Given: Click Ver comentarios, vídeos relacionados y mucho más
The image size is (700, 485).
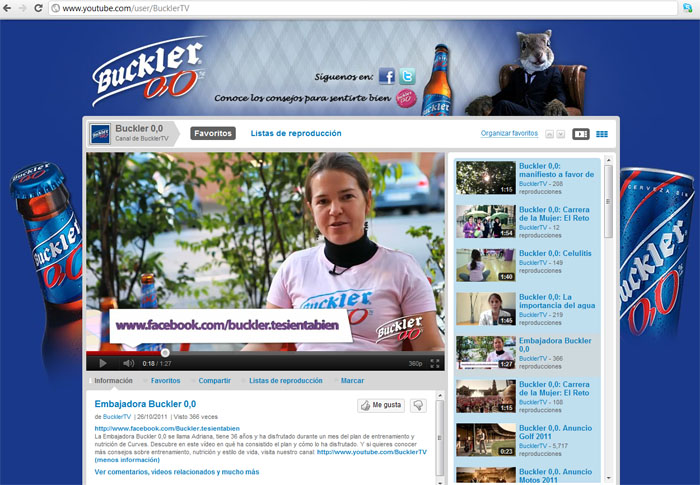Looking at the screenshot, I should coord(177,472).
